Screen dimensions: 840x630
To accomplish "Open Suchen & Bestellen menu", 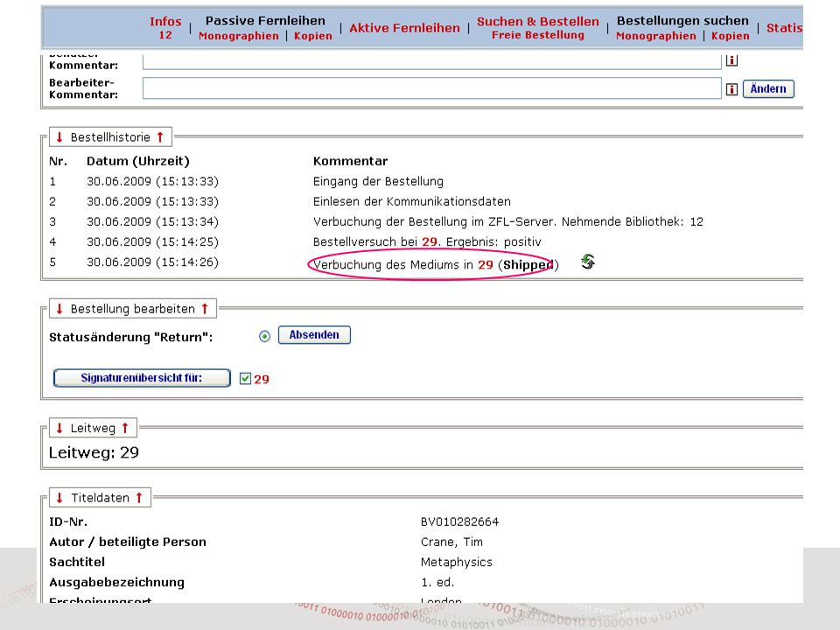I will 538,21.
